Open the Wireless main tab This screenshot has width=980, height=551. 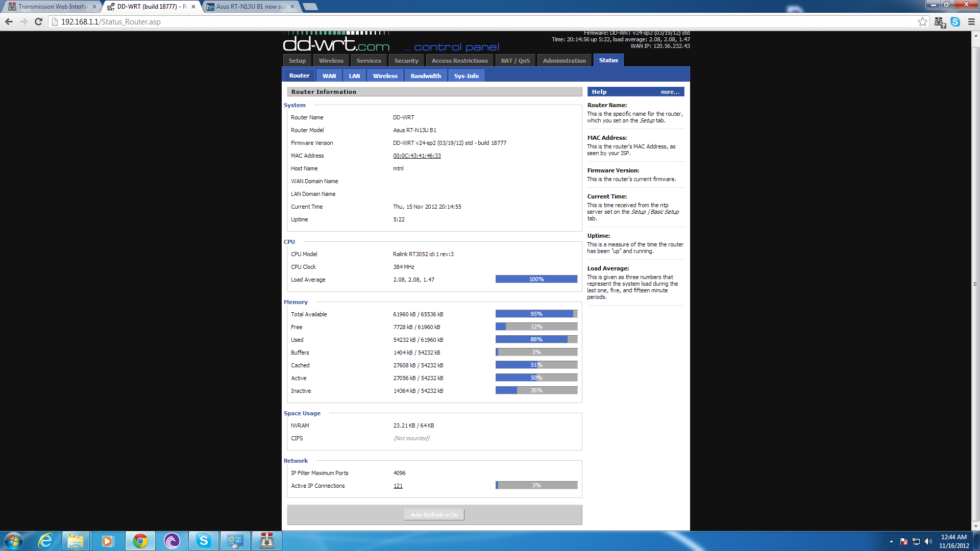[331, 61]
